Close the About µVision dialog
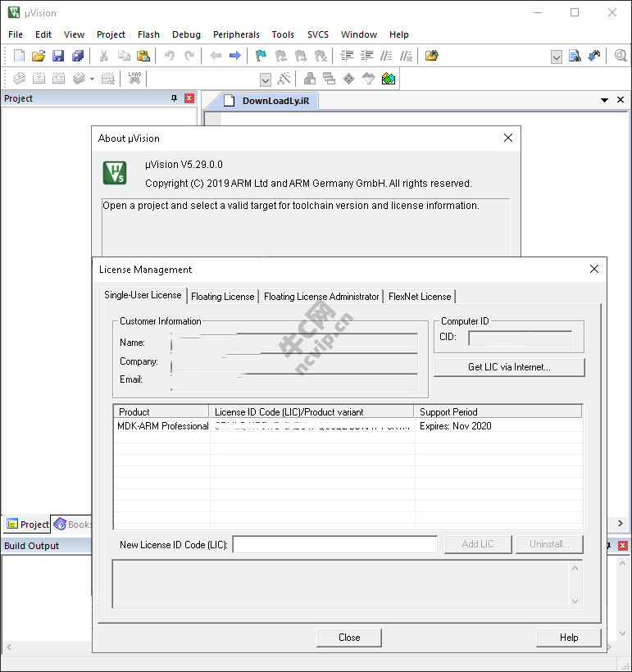This screenshot has height=672, width=632. (508, 138)
